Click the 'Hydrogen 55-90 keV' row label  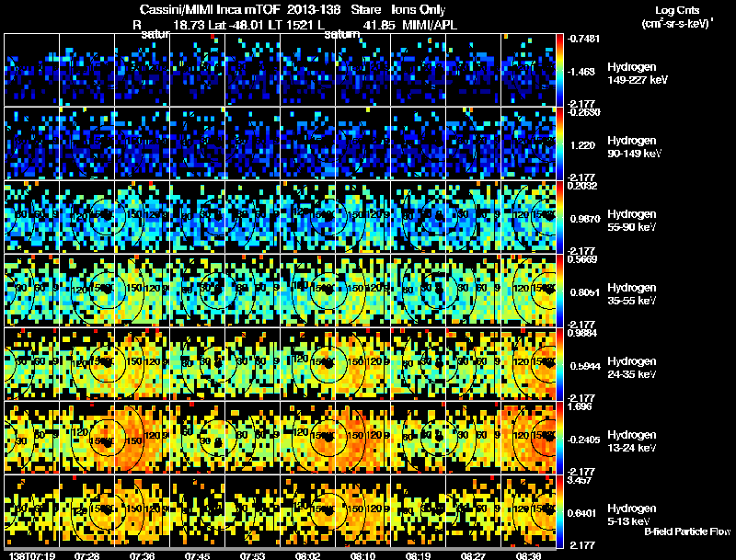click(x=632, y=221)
